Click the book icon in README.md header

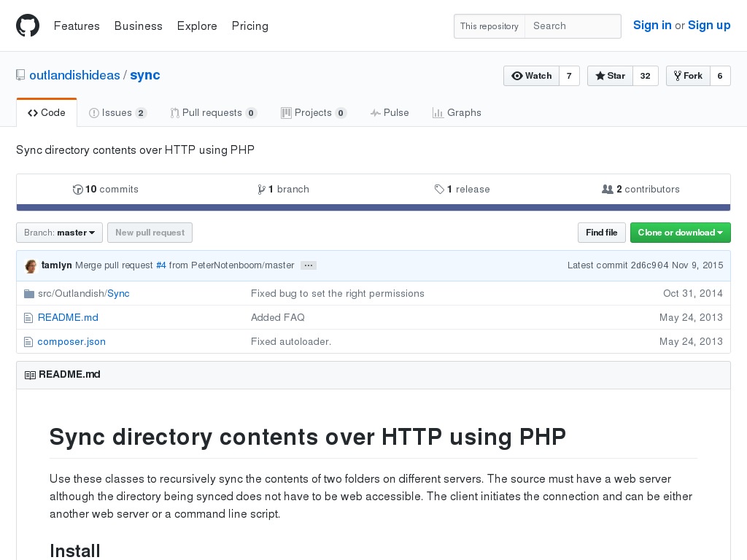coord(30,375)
